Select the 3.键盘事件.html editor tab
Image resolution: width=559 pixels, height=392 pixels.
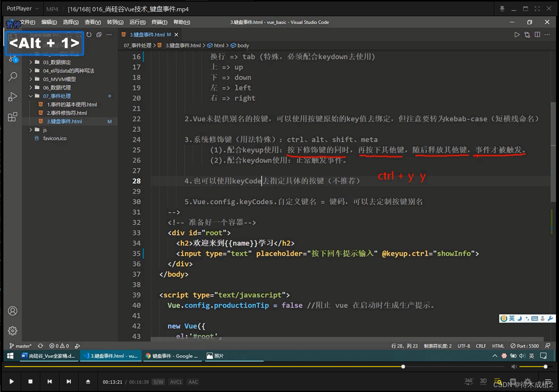pyautogui.click(x=147, y=35)
